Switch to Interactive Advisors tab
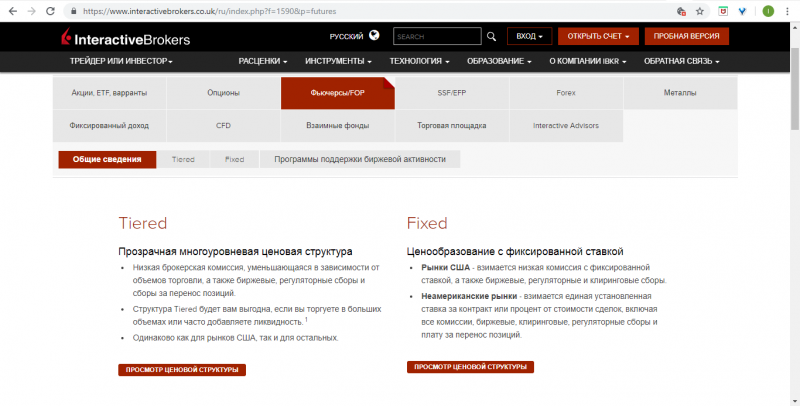This screenshot has width=800, height=406. (x=566, y=125)
